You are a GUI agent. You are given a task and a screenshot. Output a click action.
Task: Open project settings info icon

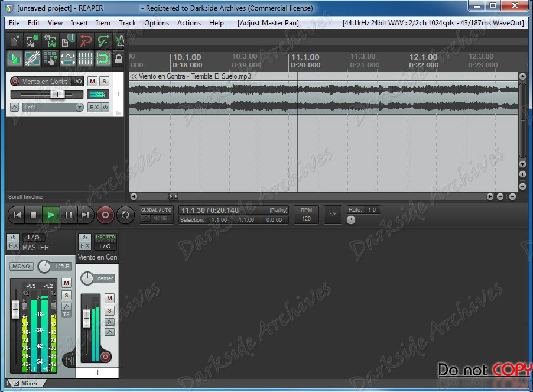[68, 41]
